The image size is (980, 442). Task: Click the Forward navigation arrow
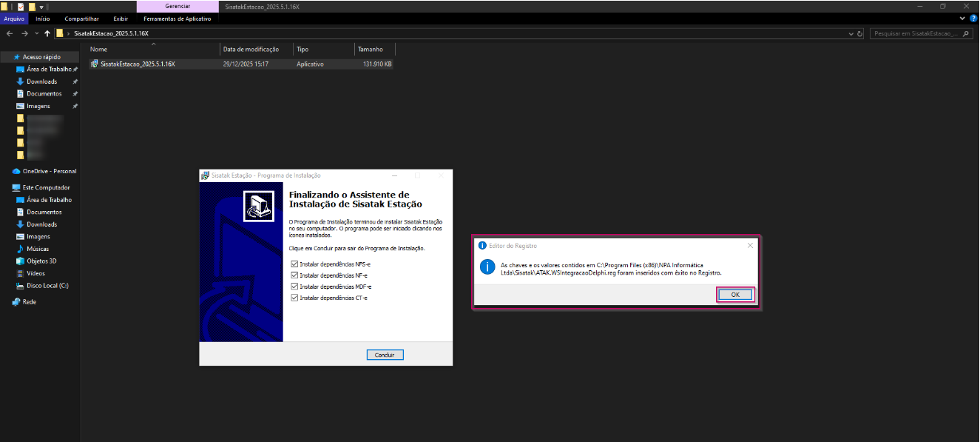[x=24, y=33]
